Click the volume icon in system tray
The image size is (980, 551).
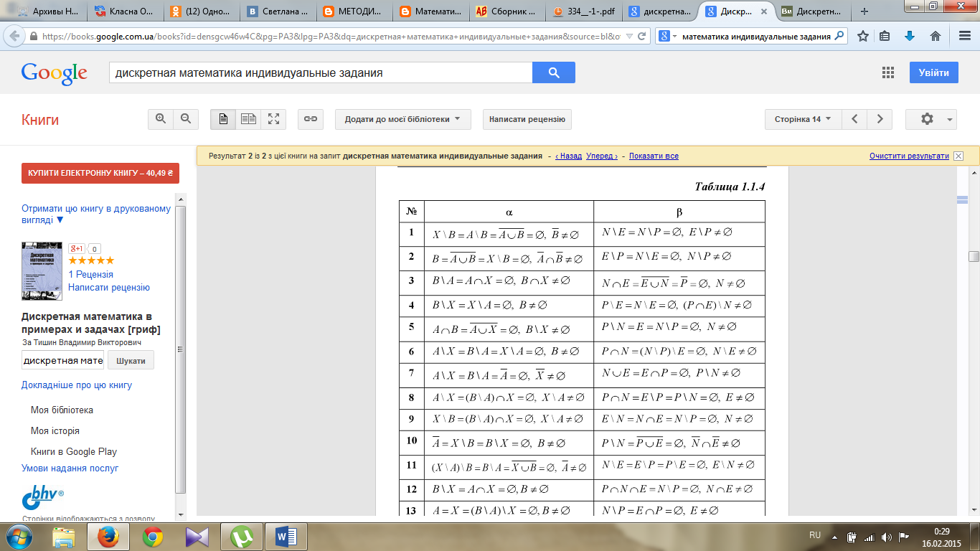(x=887, y=537)
